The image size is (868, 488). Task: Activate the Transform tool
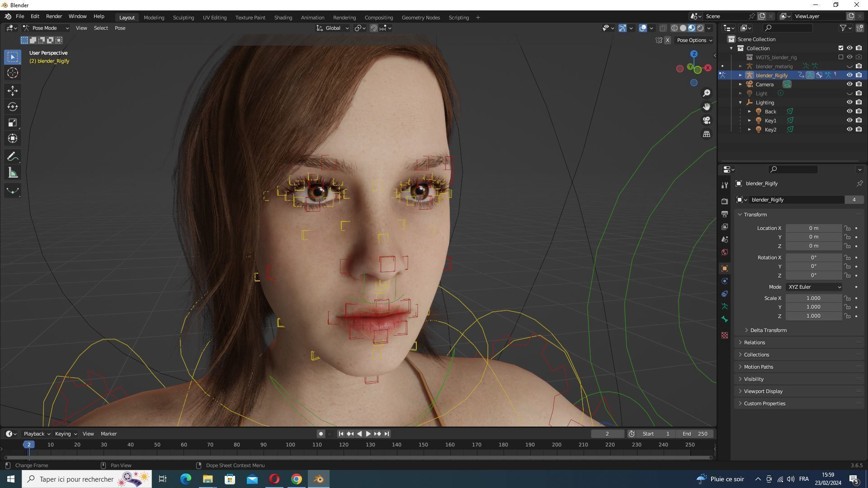pyautogui.click(x=13, y=138)
